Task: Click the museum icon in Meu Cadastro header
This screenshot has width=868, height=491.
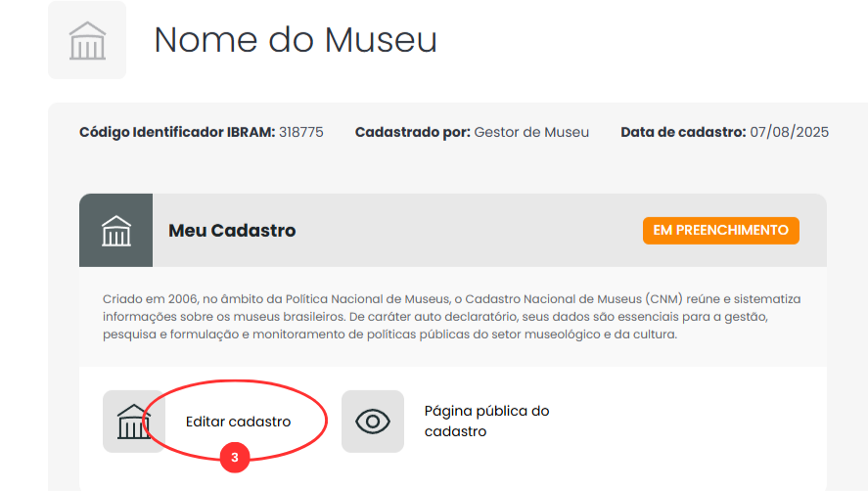Action: click(116, 231)
